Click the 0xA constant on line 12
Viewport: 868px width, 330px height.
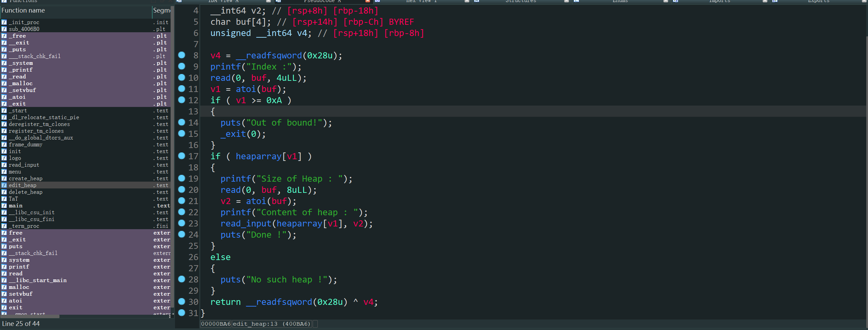tap(274, 100)
